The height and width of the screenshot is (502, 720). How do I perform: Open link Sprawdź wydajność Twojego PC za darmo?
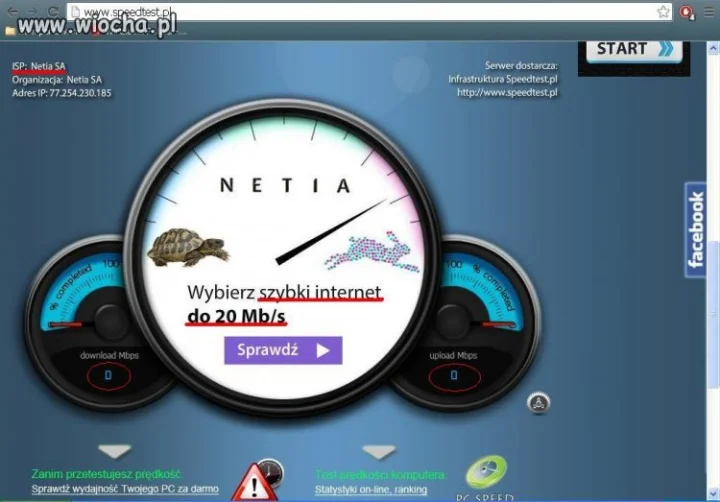125,489
